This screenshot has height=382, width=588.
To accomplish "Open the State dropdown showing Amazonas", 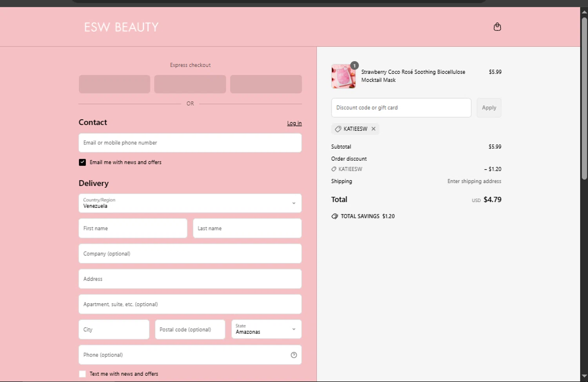I will tap(266, 329).
